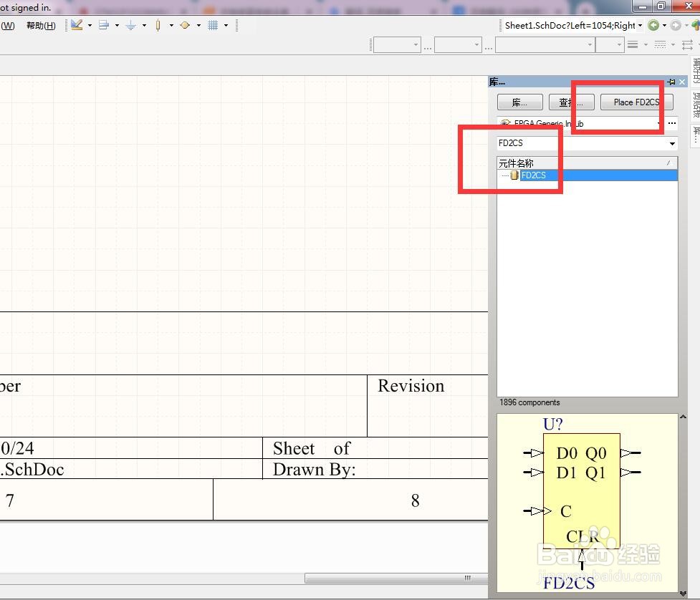Go back with green navigation arrow

(x=653, y=26)
